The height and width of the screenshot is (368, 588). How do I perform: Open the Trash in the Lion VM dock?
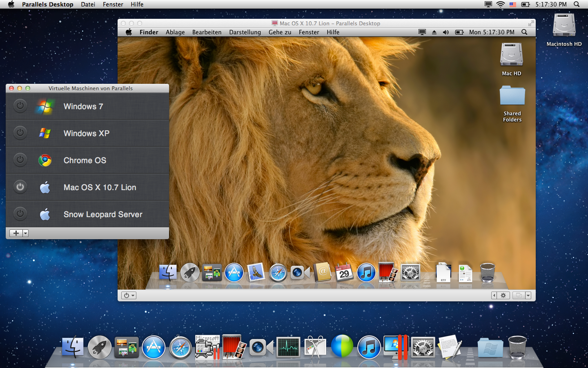point(488,273)
